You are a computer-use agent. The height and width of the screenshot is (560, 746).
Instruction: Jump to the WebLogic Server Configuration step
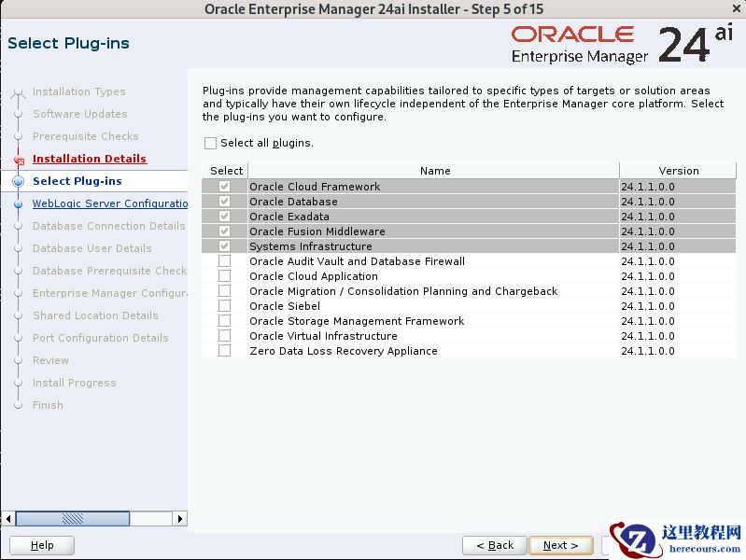click(110, 203)
